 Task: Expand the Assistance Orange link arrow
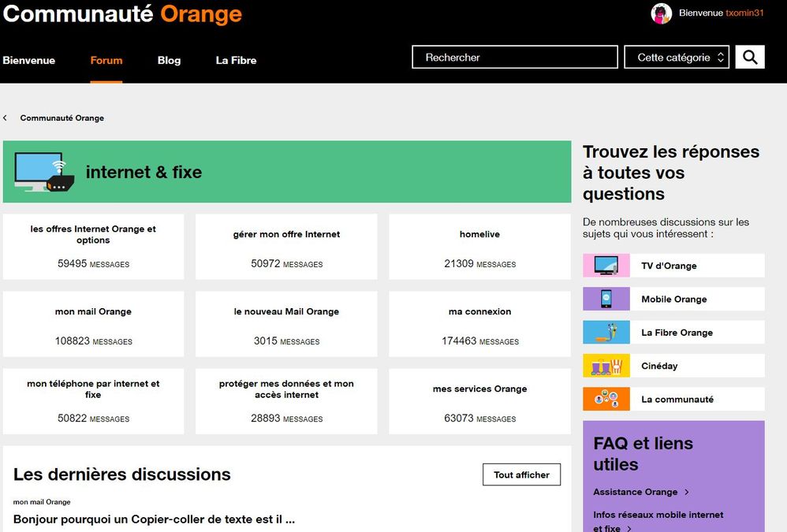pos(687,493)
